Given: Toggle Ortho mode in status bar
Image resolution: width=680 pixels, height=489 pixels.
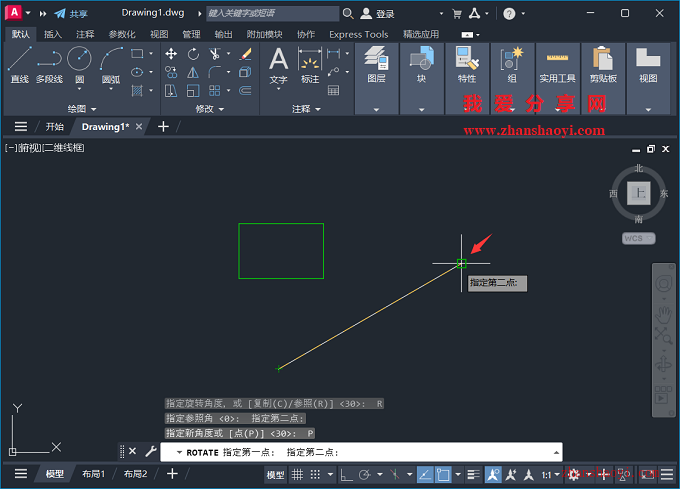Looking at the screenshot, I should click(x=346, y=475).
